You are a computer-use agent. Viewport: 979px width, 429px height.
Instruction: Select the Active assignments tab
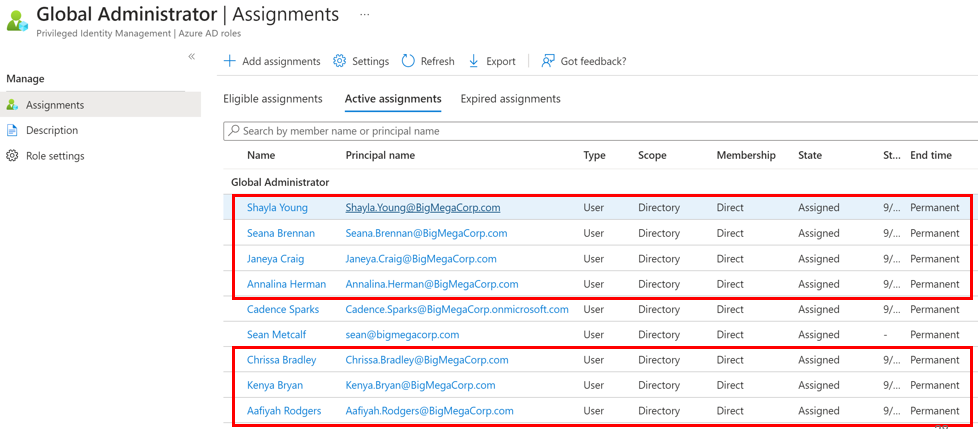(x=393, y=99)
